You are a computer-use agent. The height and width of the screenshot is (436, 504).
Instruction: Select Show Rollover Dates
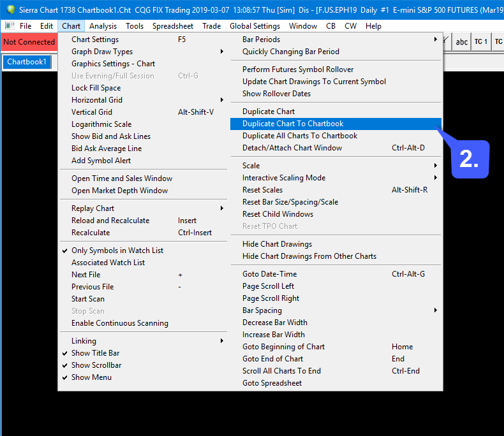point(336,94)
